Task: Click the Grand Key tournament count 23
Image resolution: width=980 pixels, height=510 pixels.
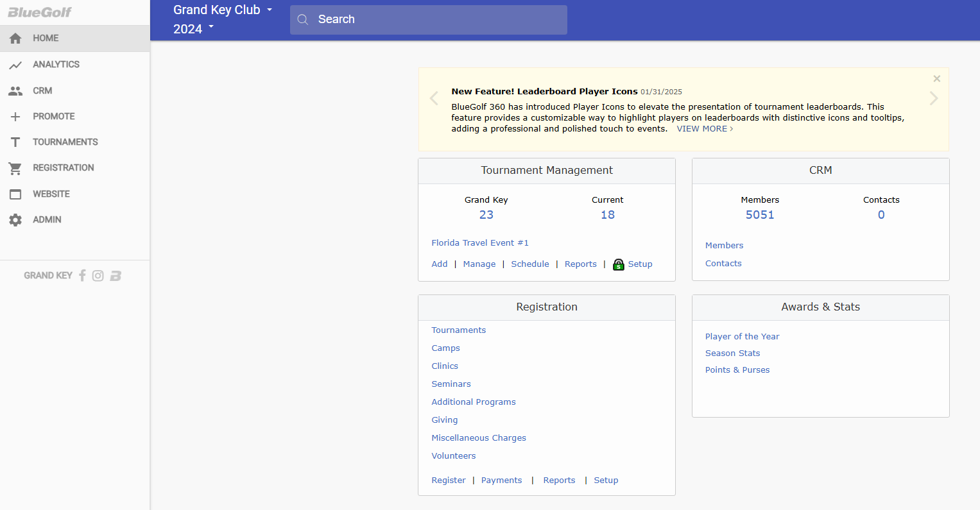Action: [486, 215]
